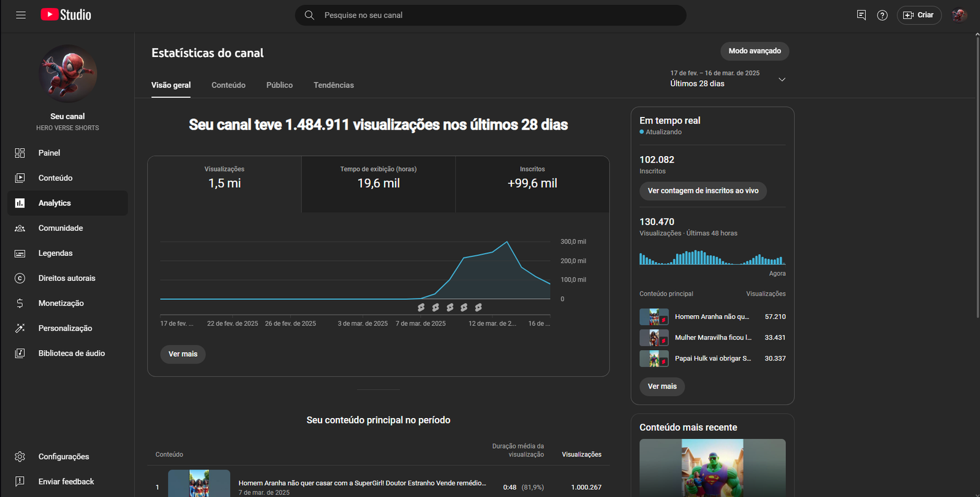Click the search field Pesquise no seu canal

coord(490,15)
